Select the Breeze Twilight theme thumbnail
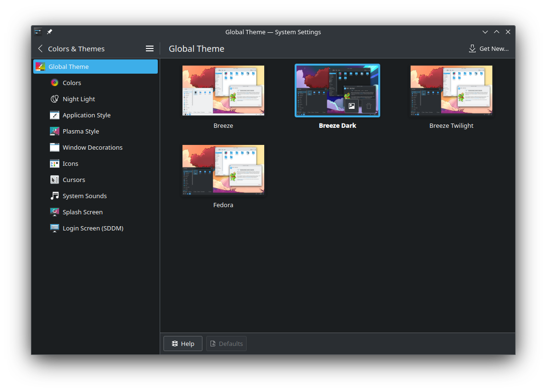Viewport: 547px width, 392px height. coord(451,90)
